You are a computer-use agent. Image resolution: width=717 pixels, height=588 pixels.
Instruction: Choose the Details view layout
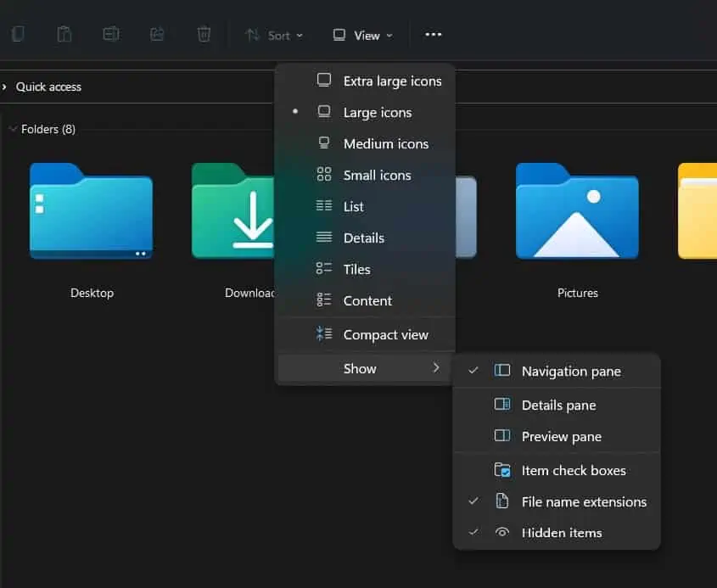pyautogui.click(x=363, y=238)
